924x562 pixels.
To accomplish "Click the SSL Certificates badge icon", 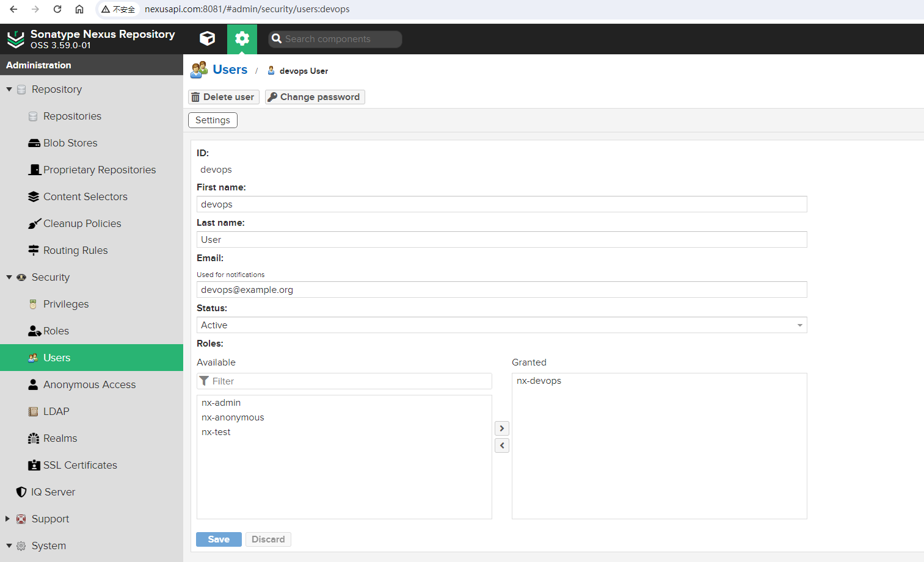I will point(34,465).
